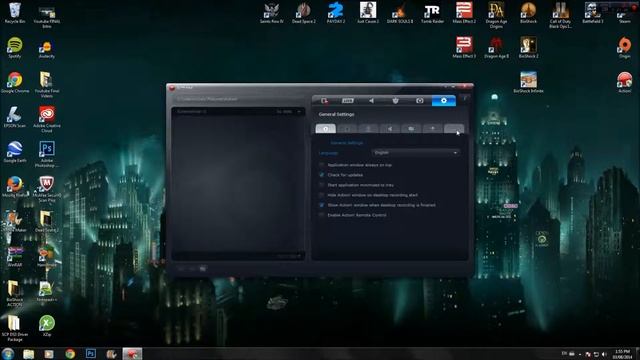Select the speaker sub-tab under General Settings
Image resolution: width=640 pixels, height=360 pixels.
[390, 129]
